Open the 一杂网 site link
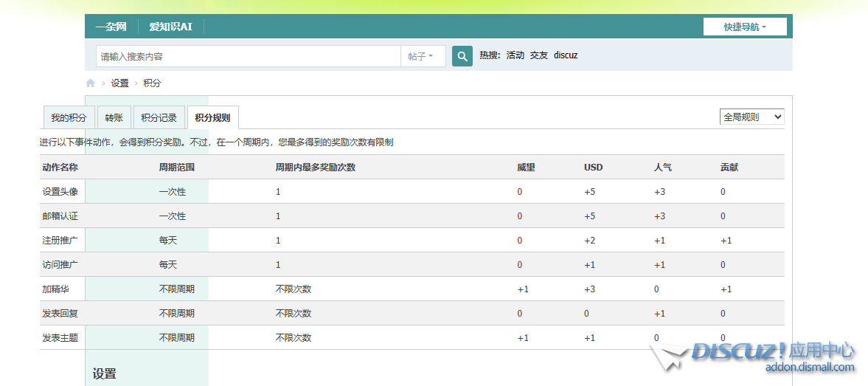Viewport: 868px width, 386px height. click(111, 27)
